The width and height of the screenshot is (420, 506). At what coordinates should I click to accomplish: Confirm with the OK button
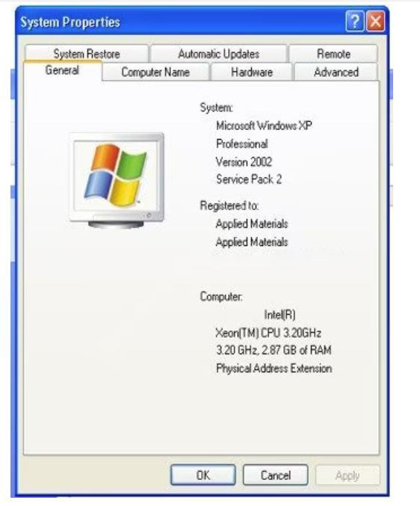click(203, 475)
